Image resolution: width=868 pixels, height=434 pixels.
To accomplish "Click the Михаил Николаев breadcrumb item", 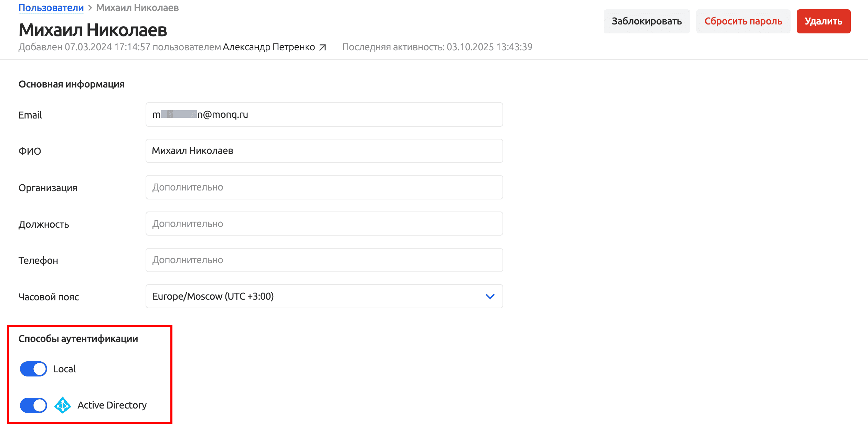I will pos(137,8).
